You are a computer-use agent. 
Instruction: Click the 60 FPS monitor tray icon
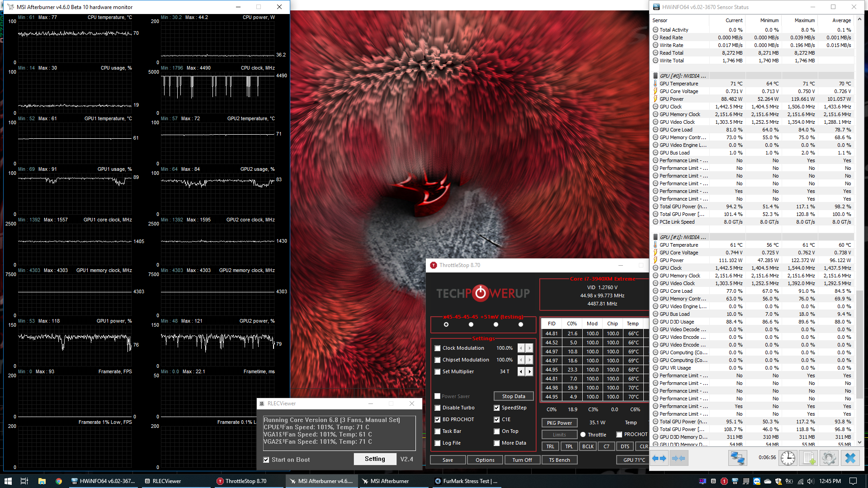(702, 481)
